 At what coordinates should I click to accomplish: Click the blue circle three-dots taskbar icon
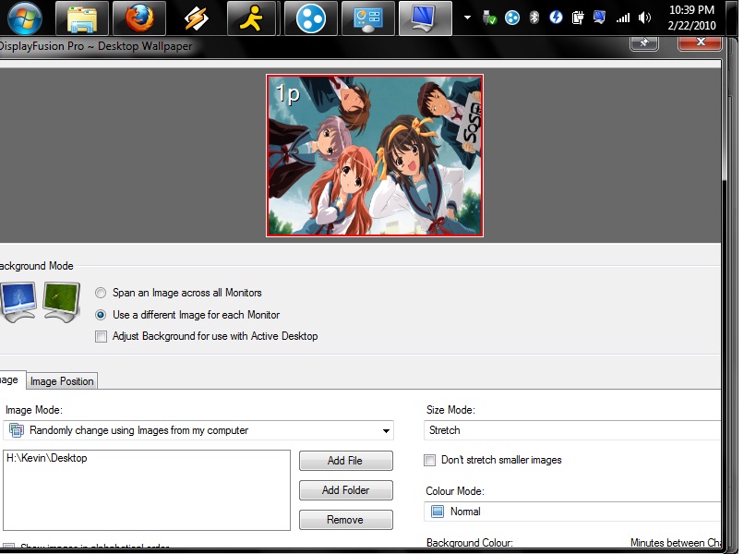pos(311,18)
